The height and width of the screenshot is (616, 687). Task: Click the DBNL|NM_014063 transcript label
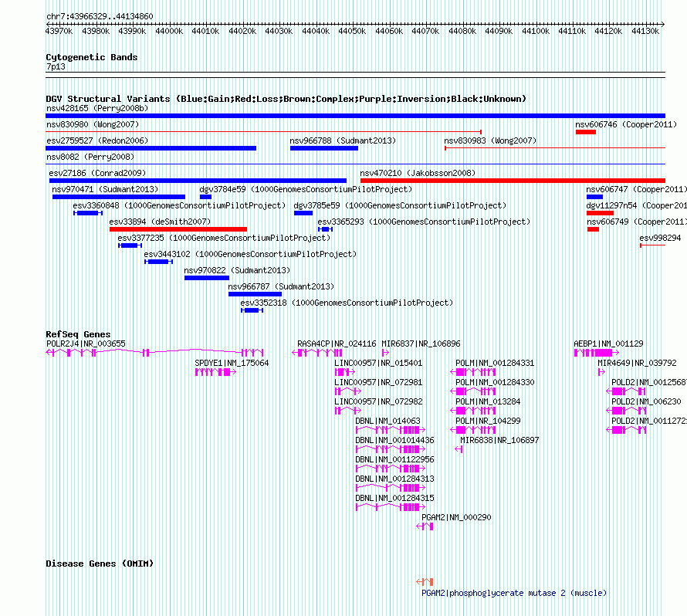pos(387,421)
